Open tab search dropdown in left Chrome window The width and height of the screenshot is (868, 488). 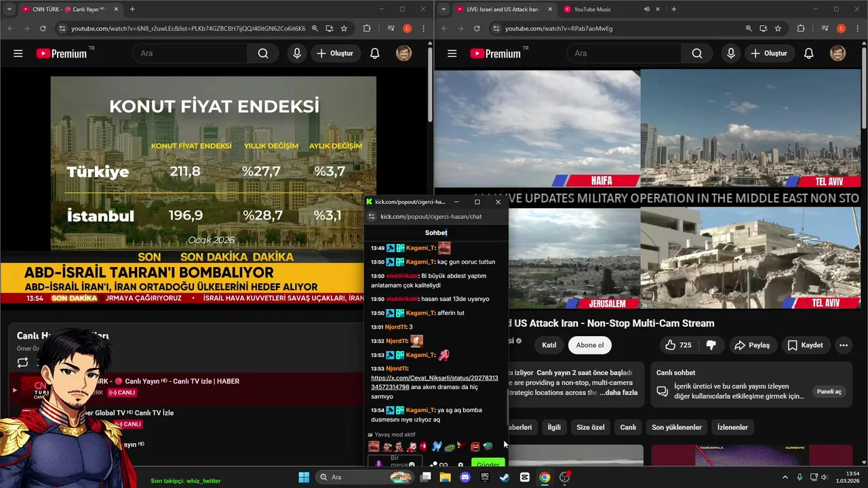click(x=9, y=9)
